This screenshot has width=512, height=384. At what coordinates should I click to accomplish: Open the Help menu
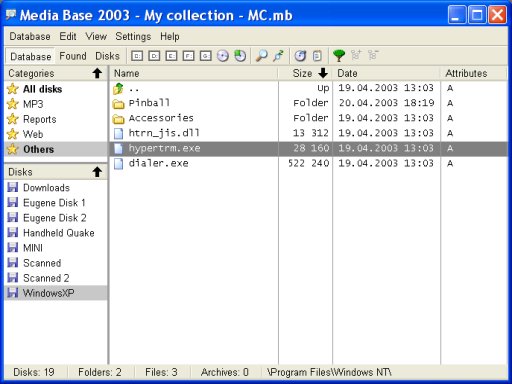click(170, 36)
